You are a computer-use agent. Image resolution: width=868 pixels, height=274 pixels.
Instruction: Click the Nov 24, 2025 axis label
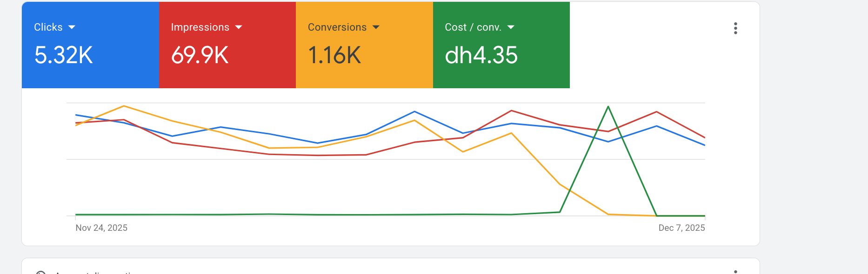pos(101,228)
